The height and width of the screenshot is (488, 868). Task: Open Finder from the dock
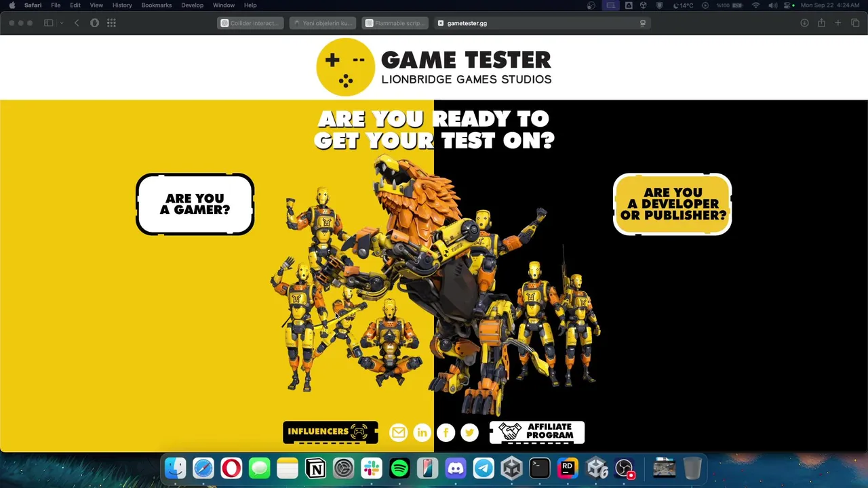coord(176,468)
